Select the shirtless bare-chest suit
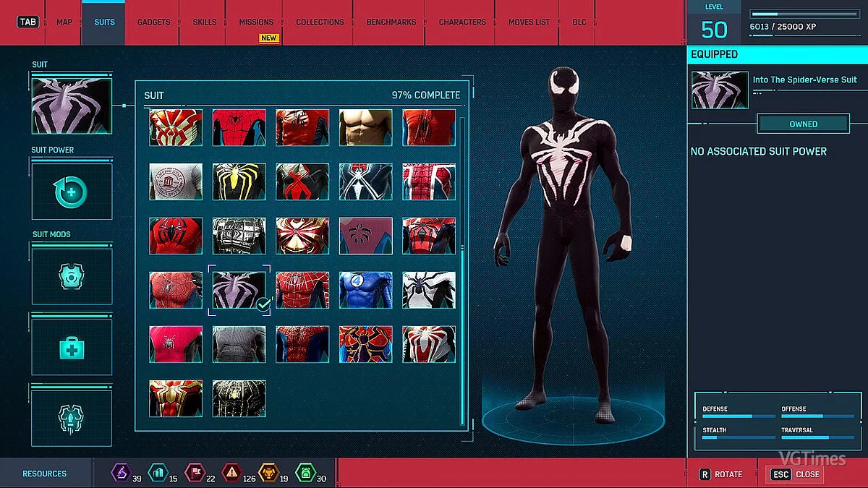The image size is (868, 488). coord(366,128)
